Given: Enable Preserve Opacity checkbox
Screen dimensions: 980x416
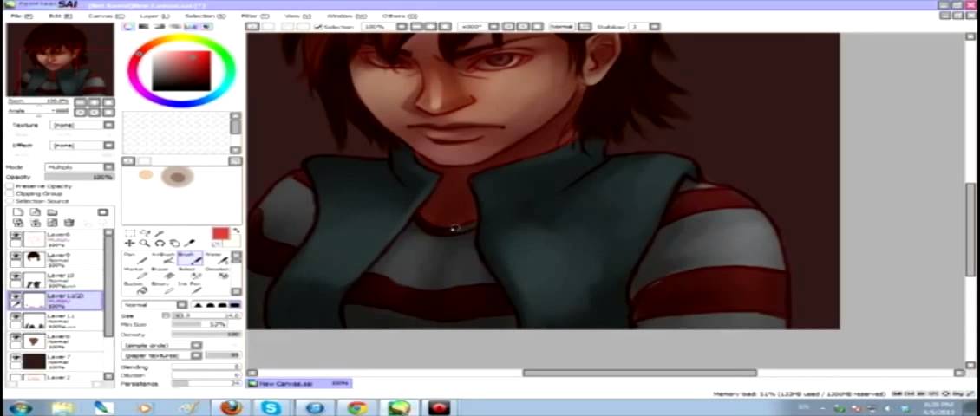Looking at the screenshot, I should point(10,186).
